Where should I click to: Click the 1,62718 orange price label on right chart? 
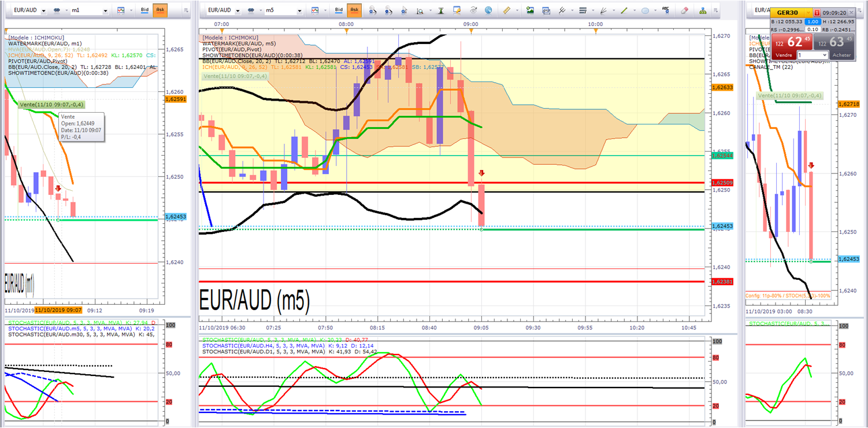(x=848, y=104)
